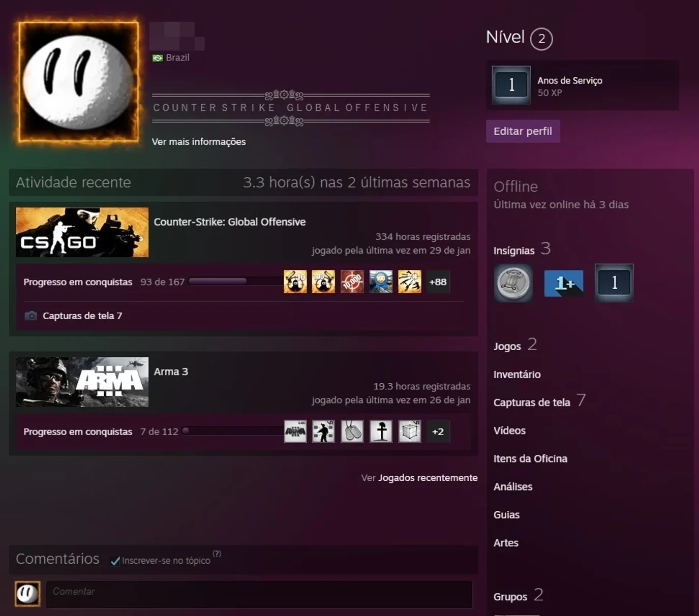Open the CS:GO red 10,000 target achievement
Image resolution: width=699 pixels, height=616 pixels.
click(352, 282)
